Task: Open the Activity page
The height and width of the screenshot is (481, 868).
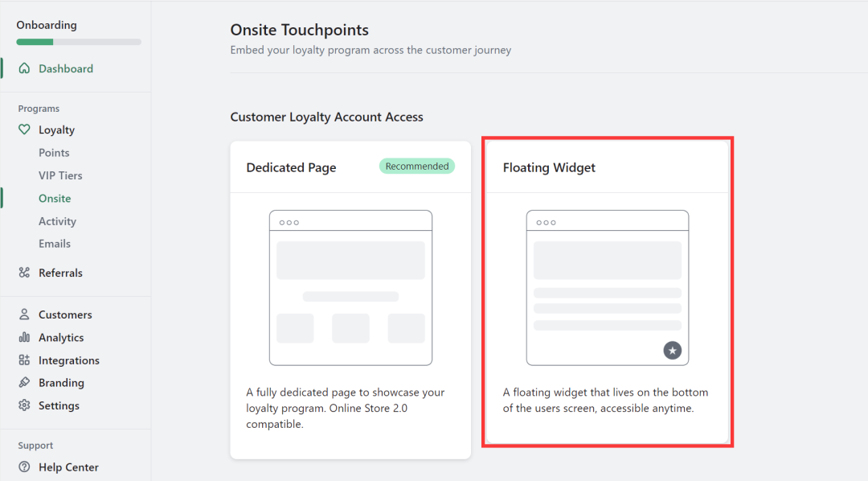Action: point(57,221)
